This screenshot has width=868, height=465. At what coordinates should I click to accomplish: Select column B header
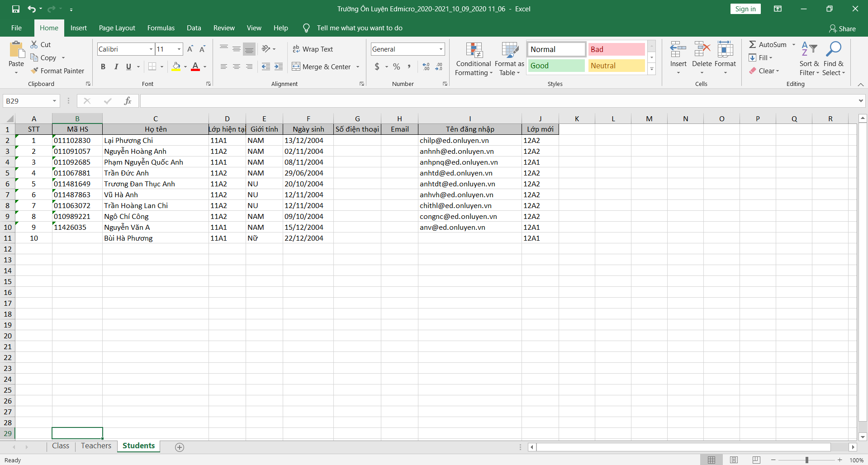tap(77, 119)
